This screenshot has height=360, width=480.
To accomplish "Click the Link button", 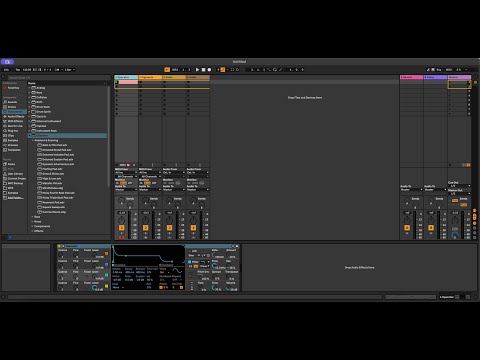I will point(6,70).
